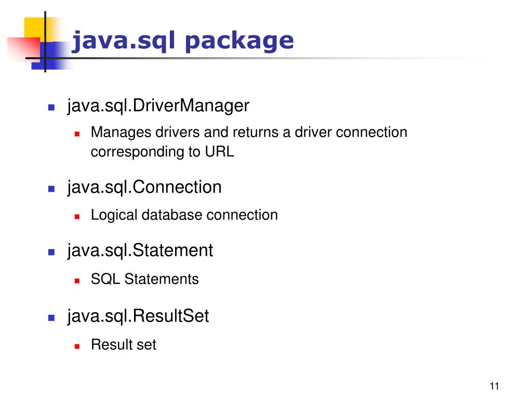Select the SQL Statements text
Image resolution: width=532 pixels, height=399 pixels.
click(144, 279)
